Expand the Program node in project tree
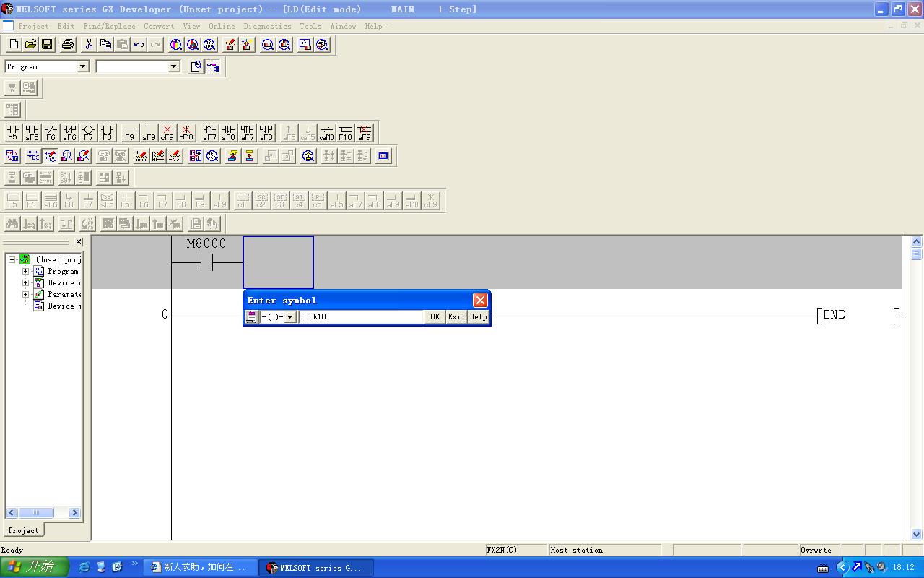 [x=26, y=272]
